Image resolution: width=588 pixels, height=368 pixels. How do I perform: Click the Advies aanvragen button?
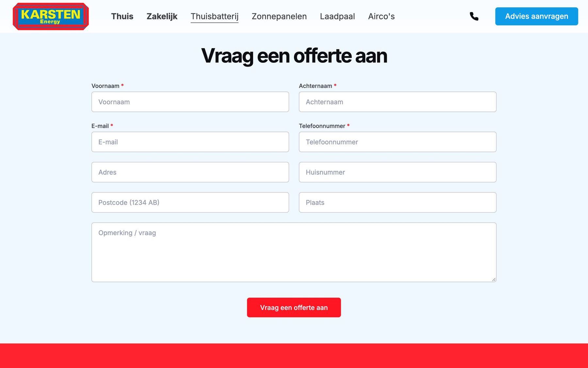(x=537, y=16)
